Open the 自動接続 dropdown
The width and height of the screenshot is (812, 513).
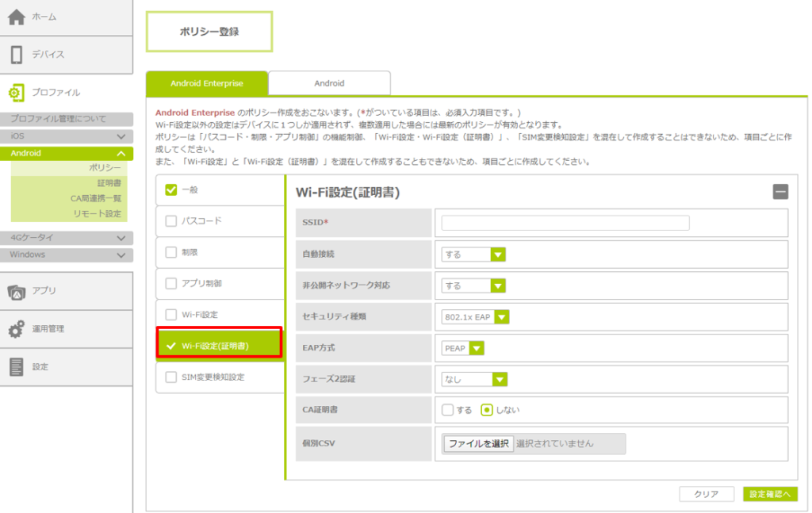click(x=473, y=255)
